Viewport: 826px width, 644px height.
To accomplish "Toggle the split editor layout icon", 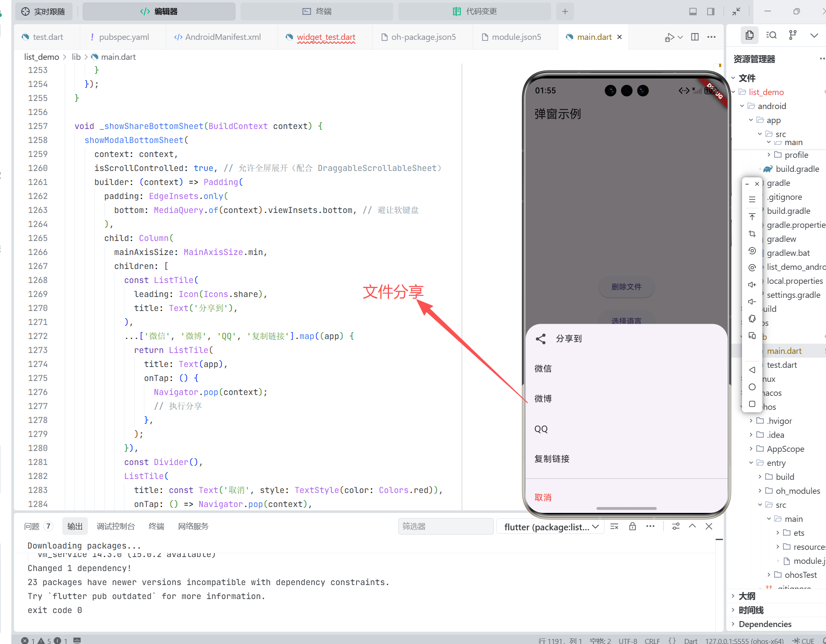I will (x=695, y=37).
